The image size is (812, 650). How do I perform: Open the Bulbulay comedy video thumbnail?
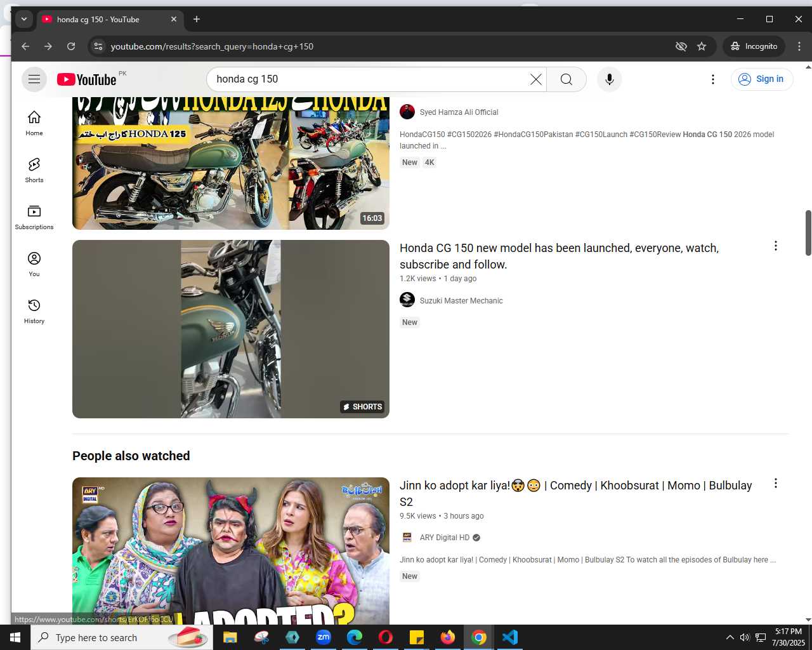pos(231,551)
